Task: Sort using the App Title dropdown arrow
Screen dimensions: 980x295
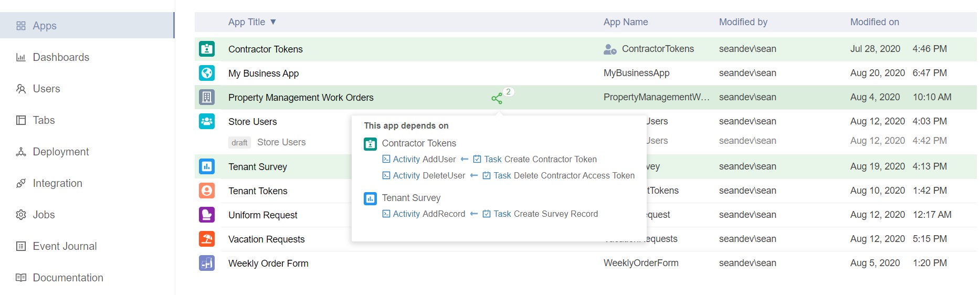Action: coord(273,22)
